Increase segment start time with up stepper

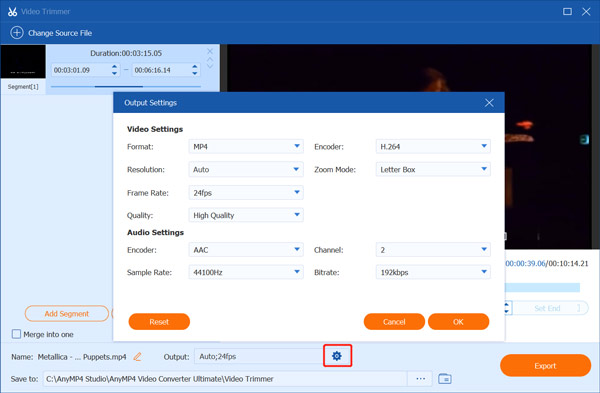[114, 67]
